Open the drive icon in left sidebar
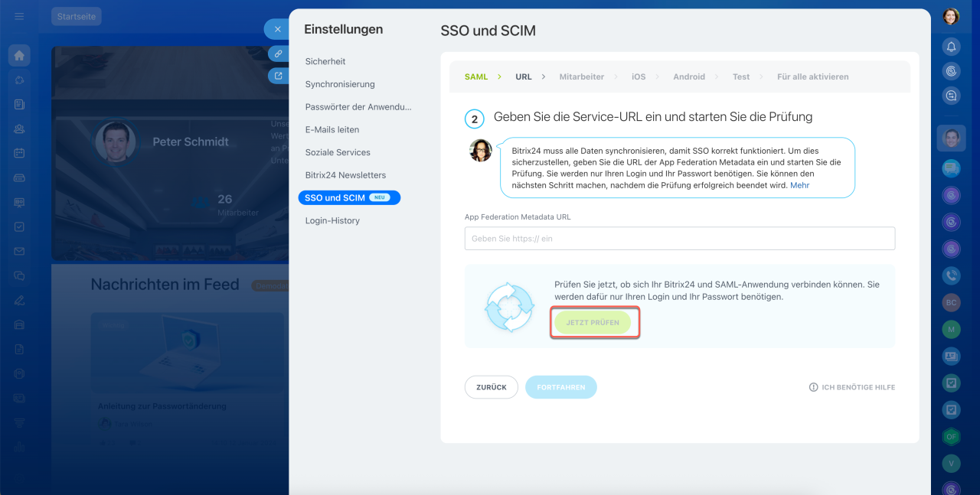This screenshot has width=980, height=495. coord(19,177)
